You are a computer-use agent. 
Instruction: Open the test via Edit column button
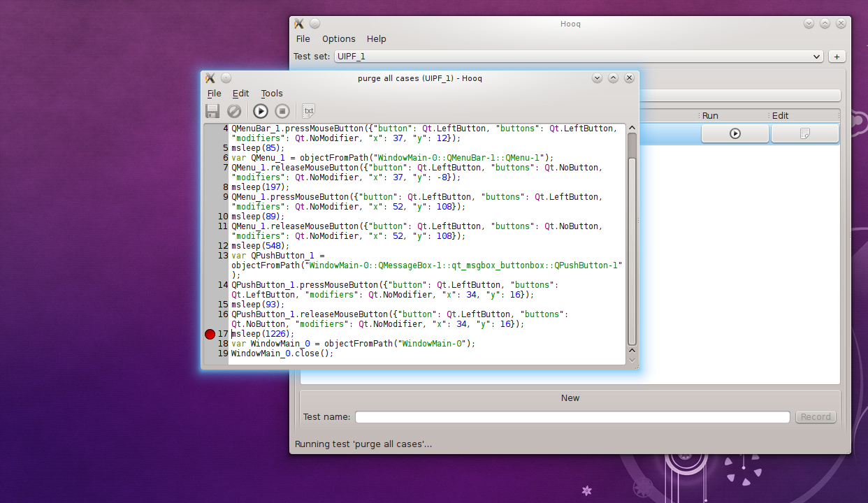point(804,133)
